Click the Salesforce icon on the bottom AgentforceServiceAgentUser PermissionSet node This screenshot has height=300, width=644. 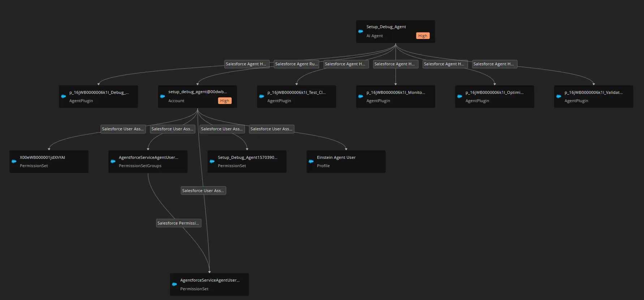tap(174, 284)
